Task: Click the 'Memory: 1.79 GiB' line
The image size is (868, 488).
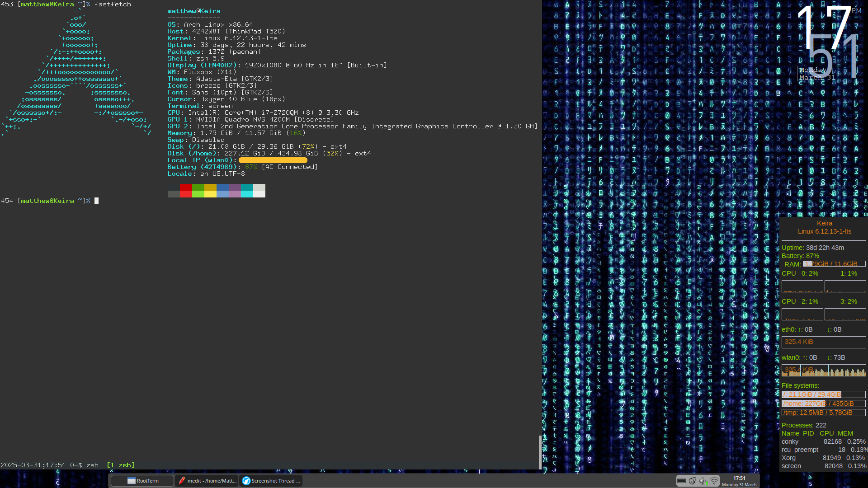Action: (x=236, y=133)
